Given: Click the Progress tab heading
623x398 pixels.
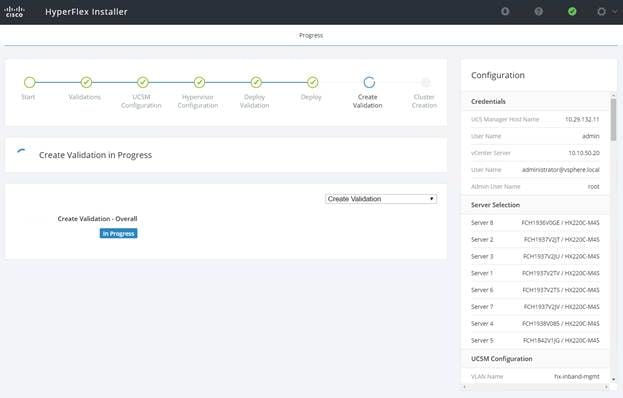Looking at the screenshot, I should (311, 35).
